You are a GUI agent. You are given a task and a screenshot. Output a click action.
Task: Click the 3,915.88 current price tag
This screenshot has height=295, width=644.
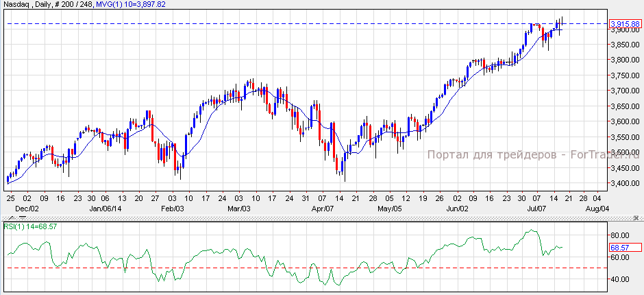pos(625,24)
